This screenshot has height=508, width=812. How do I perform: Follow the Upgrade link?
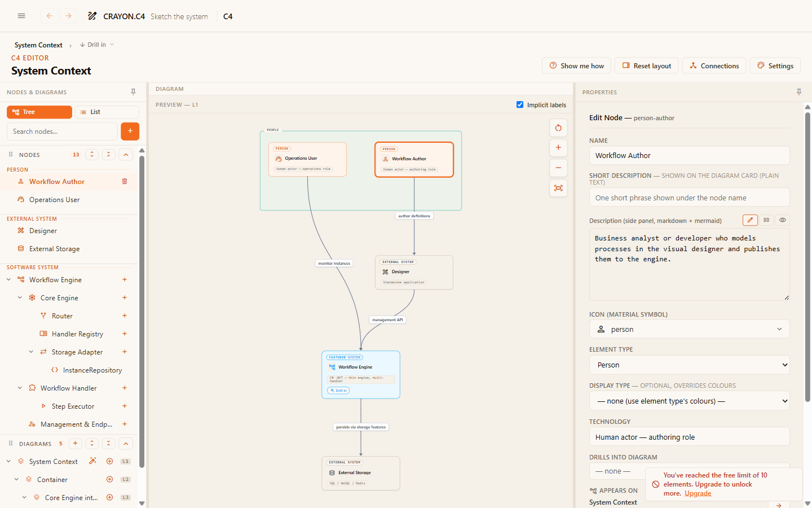(x=698, y=493)
